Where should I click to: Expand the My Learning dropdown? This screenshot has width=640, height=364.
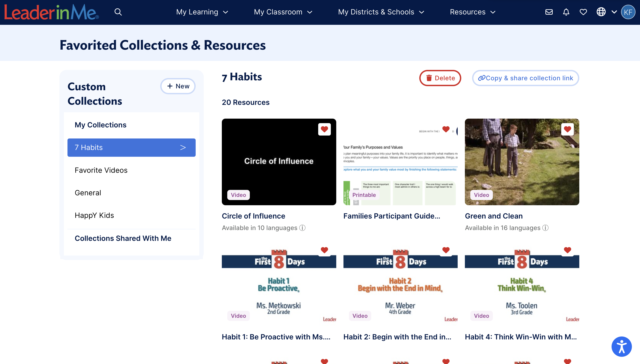pos(202,12)
